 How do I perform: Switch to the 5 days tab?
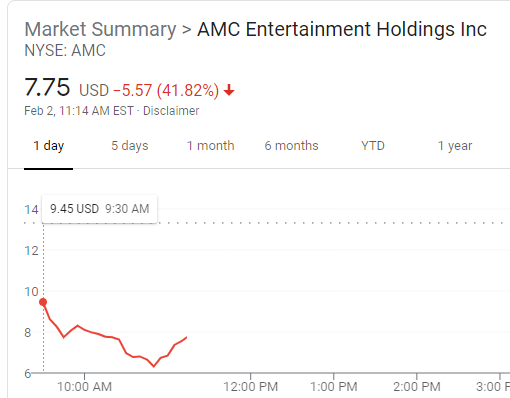(x=130, y=146)
